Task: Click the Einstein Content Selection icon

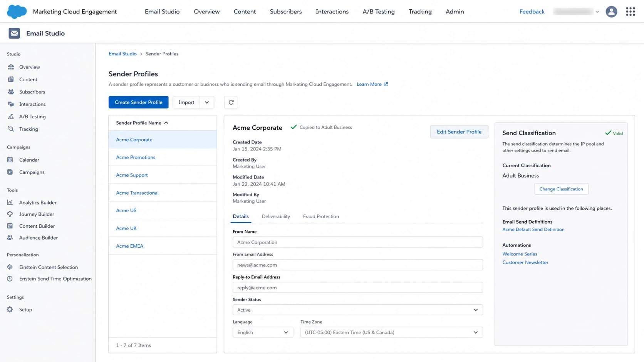Action: coord(10,267)
